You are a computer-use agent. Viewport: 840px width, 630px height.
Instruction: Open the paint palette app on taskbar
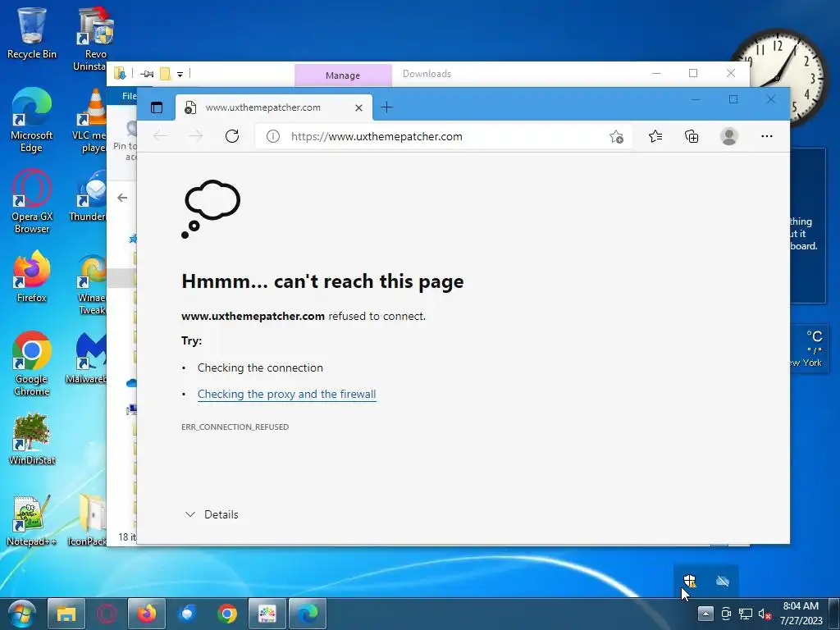(x=267, y=614)
